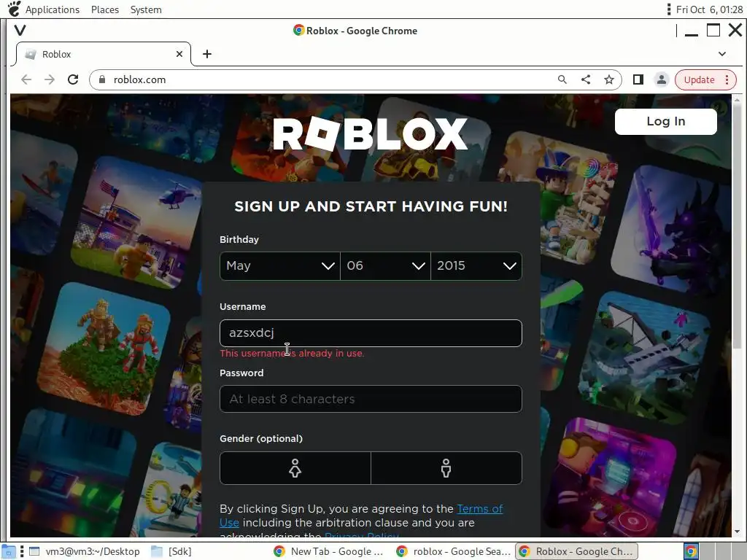
Task: Click the page vertical scrollbar thumb
Action: tap(737, 226)
